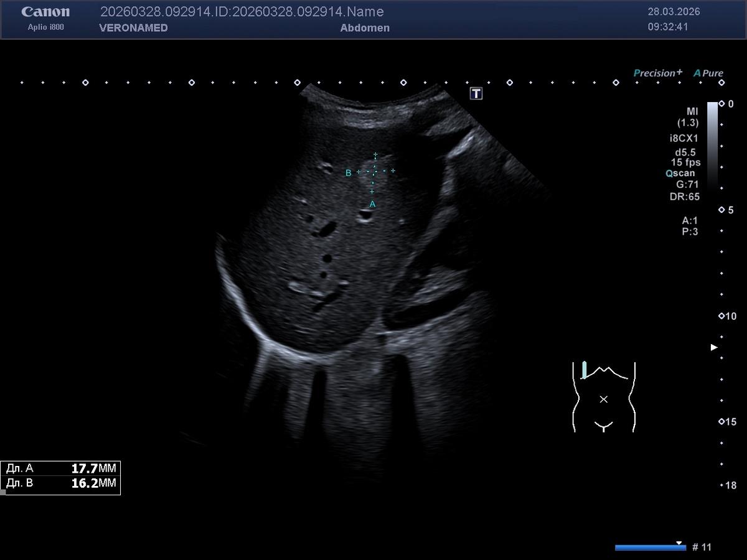Click the caliper B label beside the lesion
Screen dimensions: 747x560
tap(349, 173)
